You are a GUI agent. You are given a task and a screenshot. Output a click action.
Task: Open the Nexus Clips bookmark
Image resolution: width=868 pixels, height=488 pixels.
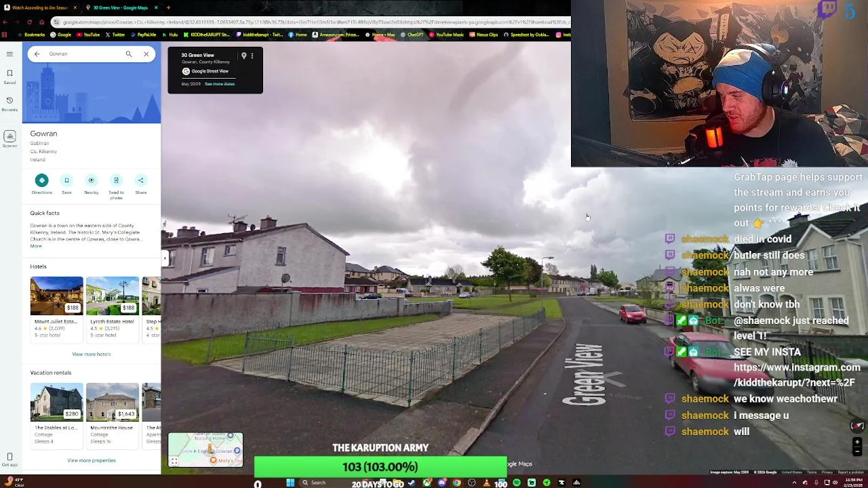484,35
